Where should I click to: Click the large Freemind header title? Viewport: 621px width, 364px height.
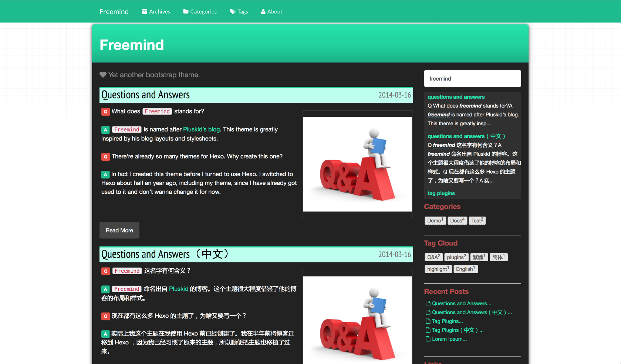132,45
